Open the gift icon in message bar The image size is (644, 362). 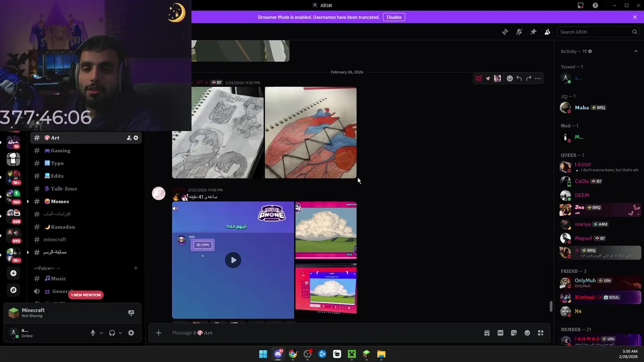tap(487, 333)
